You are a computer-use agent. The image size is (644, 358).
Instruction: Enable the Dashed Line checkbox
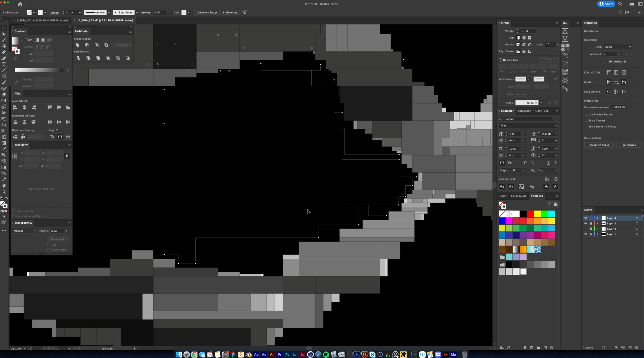tap(501, 60)
